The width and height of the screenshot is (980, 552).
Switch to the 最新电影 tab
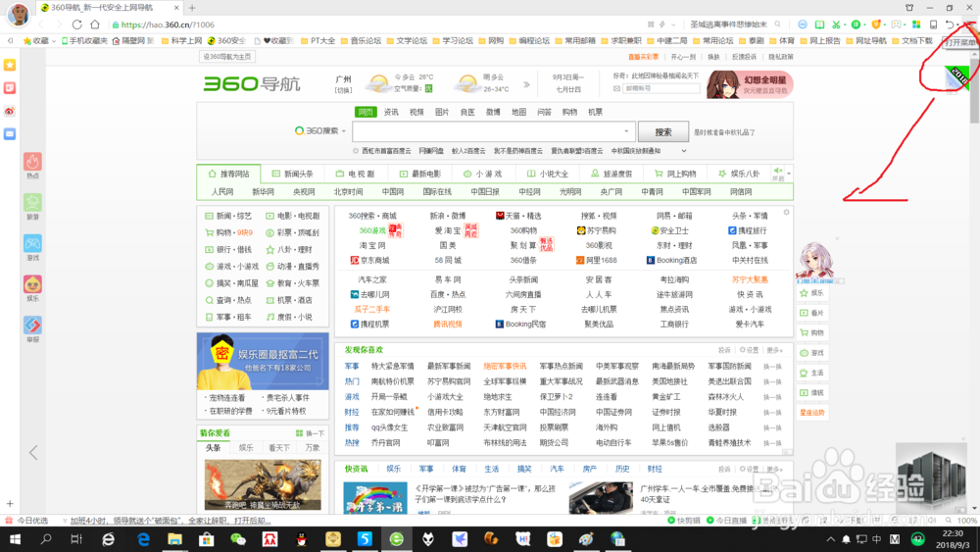tap(420, 174)
